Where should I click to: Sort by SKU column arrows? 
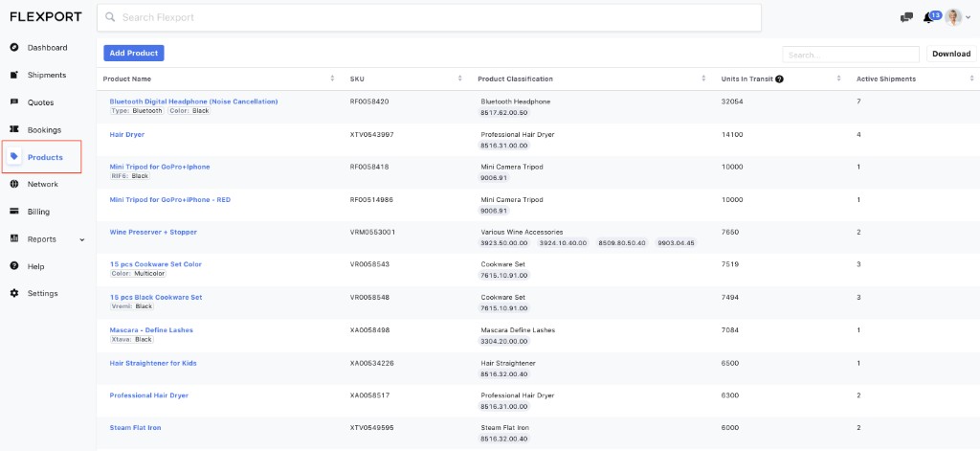(x=460, y=79)
